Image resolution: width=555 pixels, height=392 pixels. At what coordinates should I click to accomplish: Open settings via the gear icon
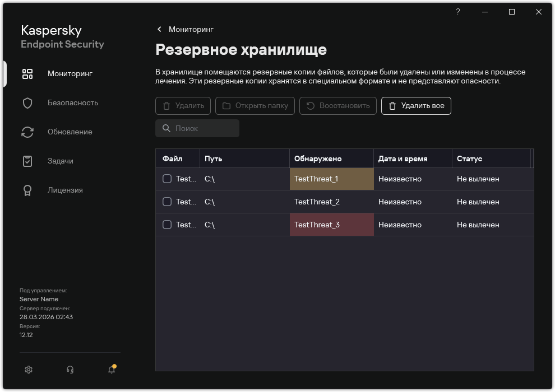(29, 370)
